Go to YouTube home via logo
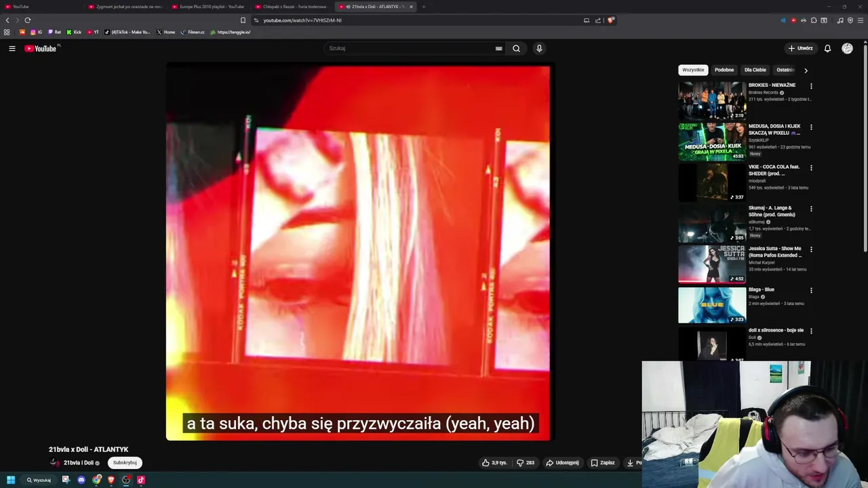 [41, 48]
